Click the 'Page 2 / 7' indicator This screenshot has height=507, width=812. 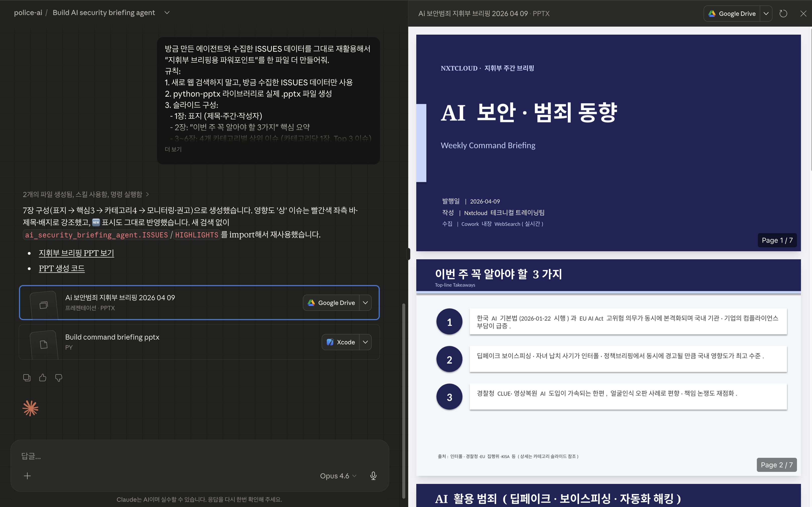coord(776,465)
